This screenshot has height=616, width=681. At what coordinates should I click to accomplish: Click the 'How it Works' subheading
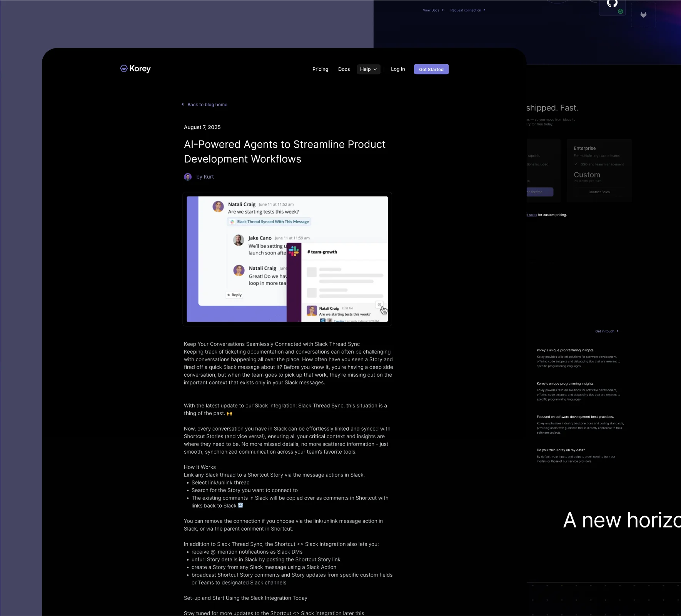200,467
